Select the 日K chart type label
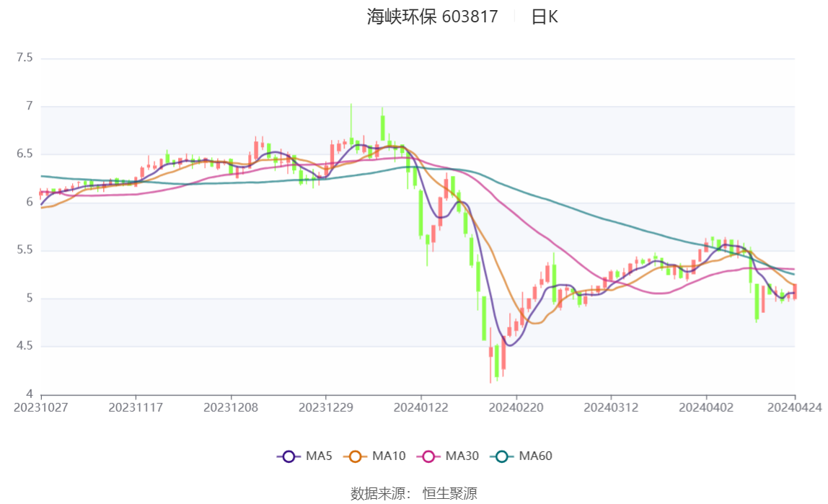Viewport: 828px width, 504px height. (545, 17)
